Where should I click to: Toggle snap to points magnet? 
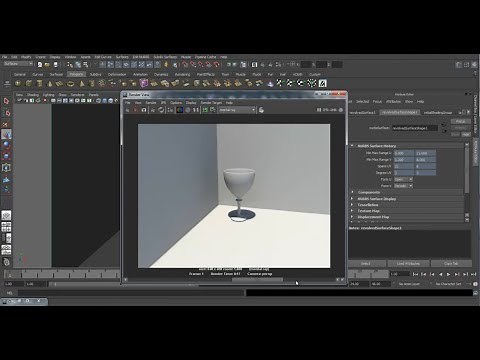pyautogui.click(x=201, y=64)
